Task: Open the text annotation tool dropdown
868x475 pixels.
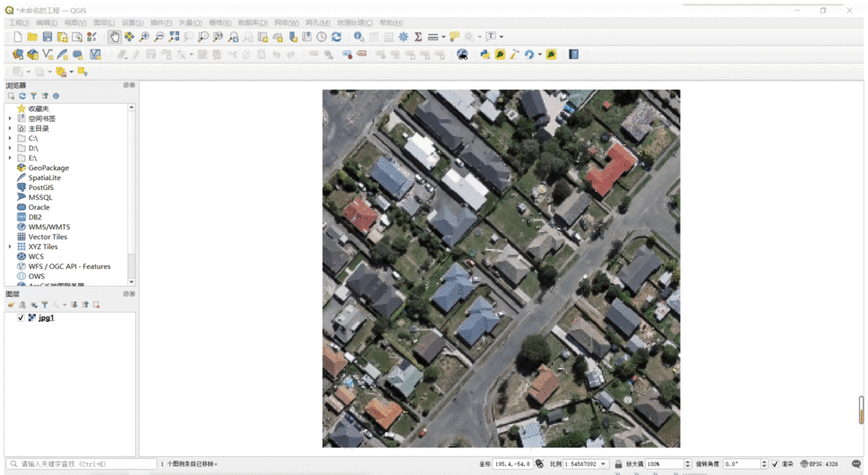Action: pos(502,37)
